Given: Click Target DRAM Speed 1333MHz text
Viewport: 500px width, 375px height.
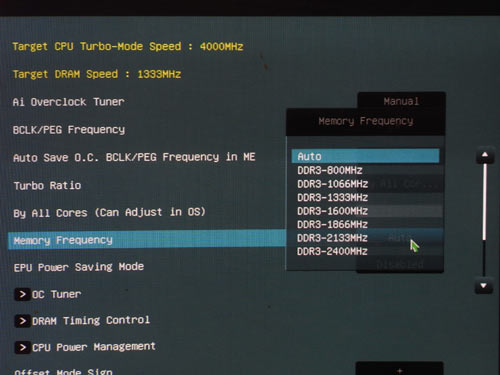Looking at the screenshot, I should pos(97,74).
